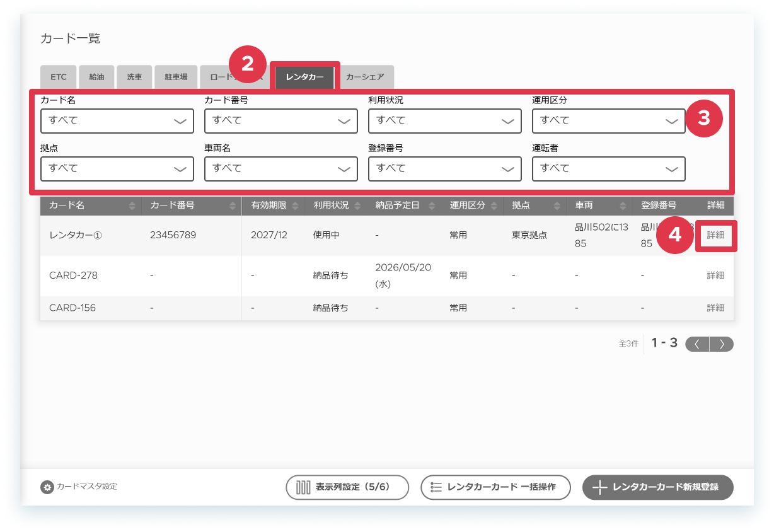This screenshot has height=532, width=774.
Task: Sort by 拠点 column arrows
Action: click(x=558, y=205)
